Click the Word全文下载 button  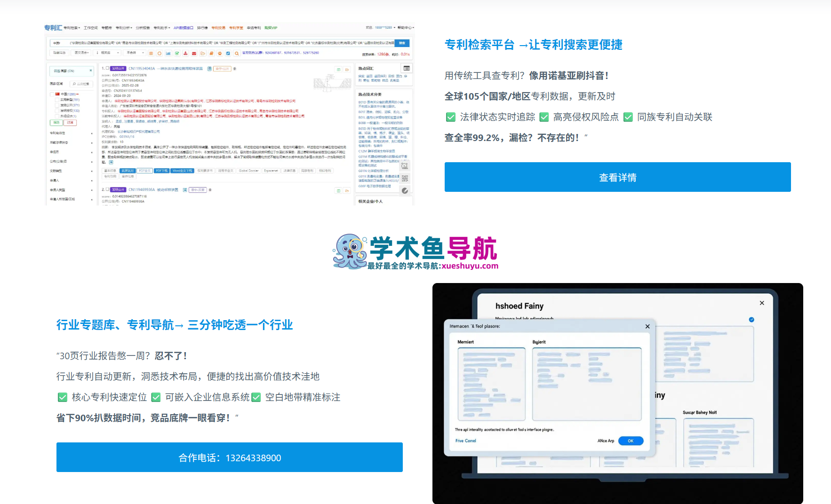click(183, 171)
